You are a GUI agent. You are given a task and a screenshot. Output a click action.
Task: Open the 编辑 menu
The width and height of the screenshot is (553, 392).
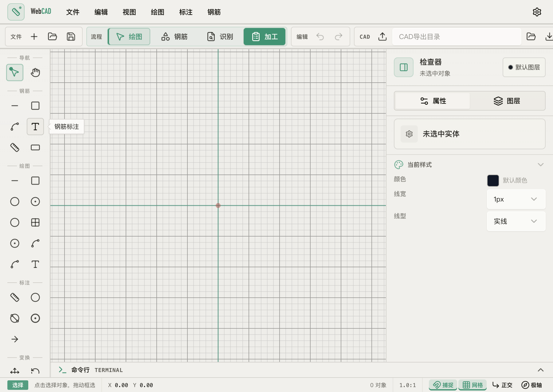[x=101, y=12]
